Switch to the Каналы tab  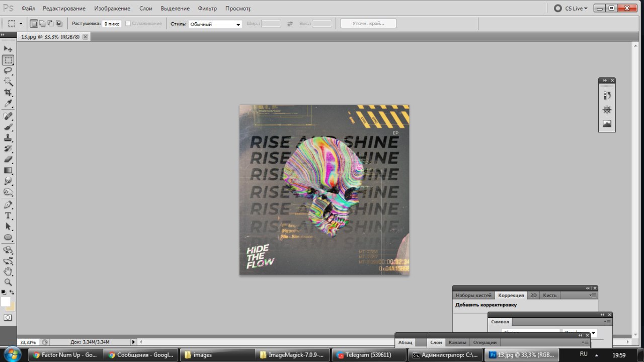pos(457,342)
